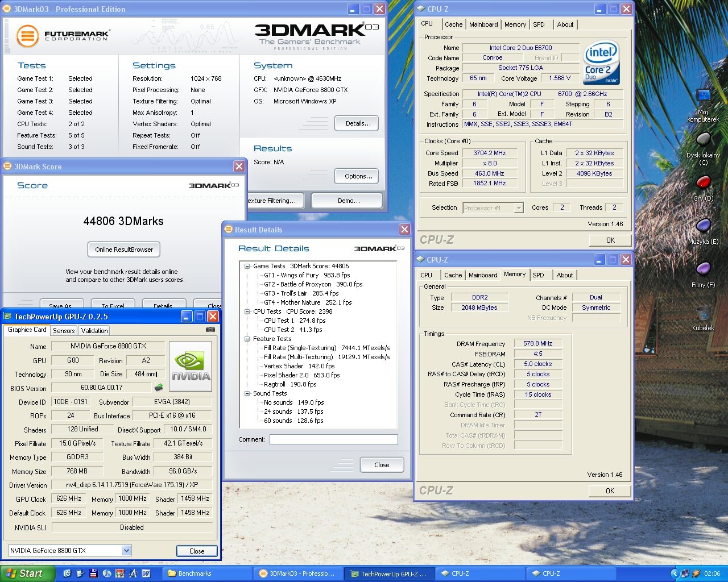Viewport: 728px width, 582px height.
Task: Open the Cache tab in top CPU-Z window
Action: [453, 24]
